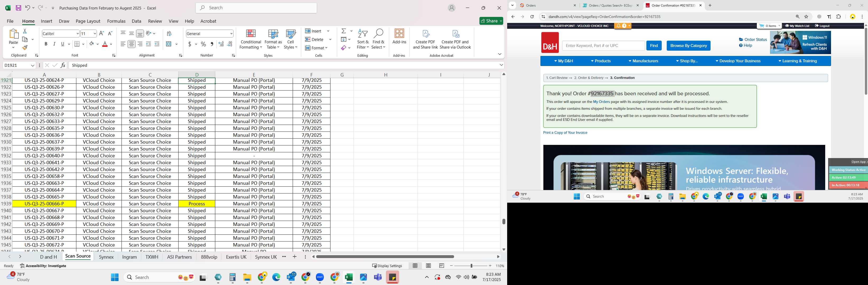The height and width of the screenshot is (285, 868).
Task: Toggle Align Left in Alignment group
Action: [123, 44]
